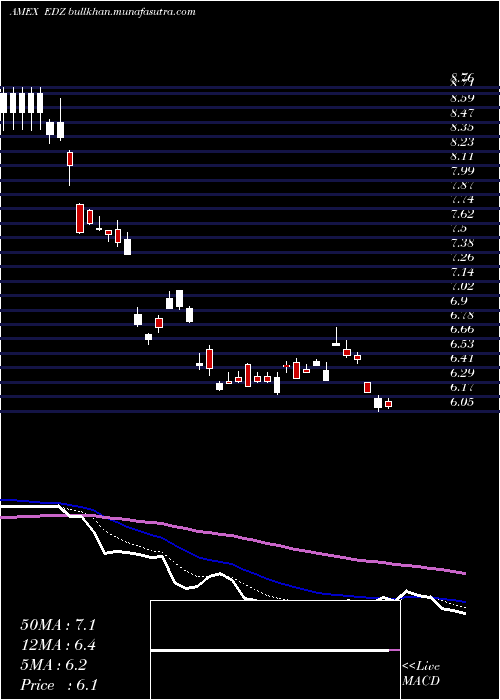500x700 pixels.
Task: Click the 50MA : 7.1 readout
Action: (58, 625)
